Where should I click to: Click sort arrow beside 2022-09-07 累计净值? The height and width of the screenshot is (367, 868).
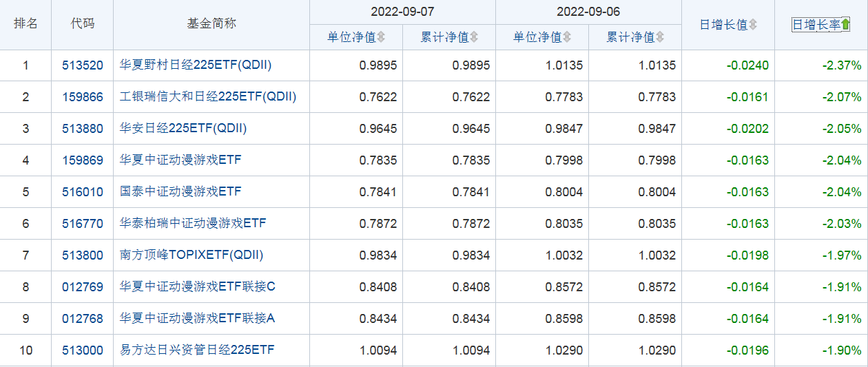point(474,37)
